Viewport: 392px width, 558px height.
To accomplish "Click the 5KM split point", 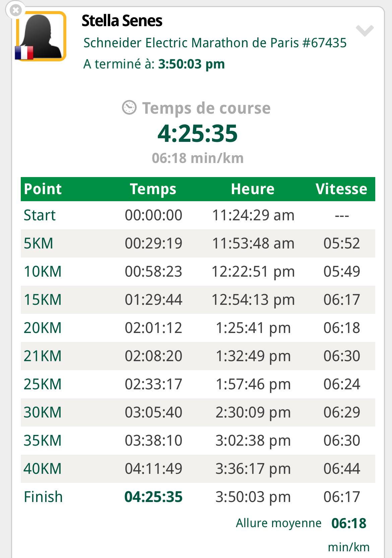I will click(x=39, y=243).
